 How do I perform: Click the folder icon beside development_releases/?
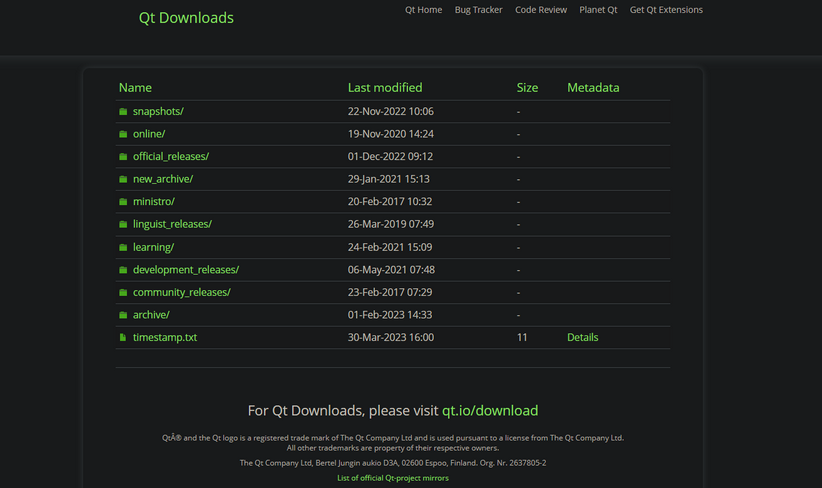[123, 270]
